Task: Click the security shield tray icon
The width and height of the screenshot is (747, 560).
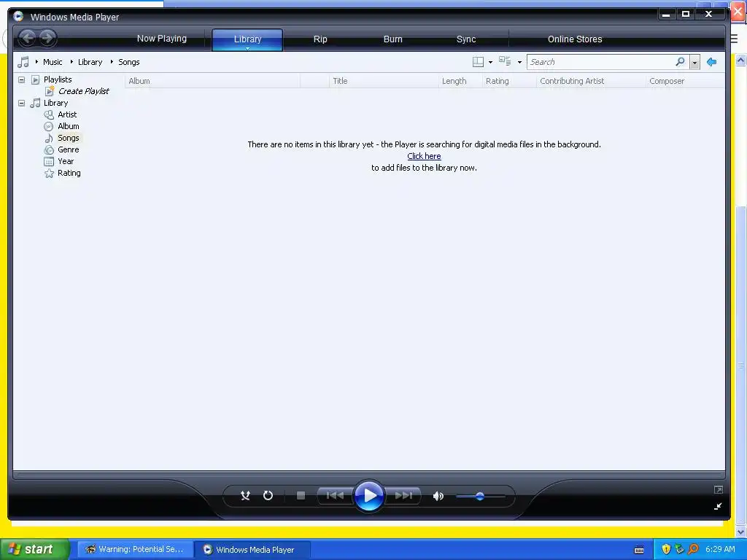Action: [x=666, y=549]
